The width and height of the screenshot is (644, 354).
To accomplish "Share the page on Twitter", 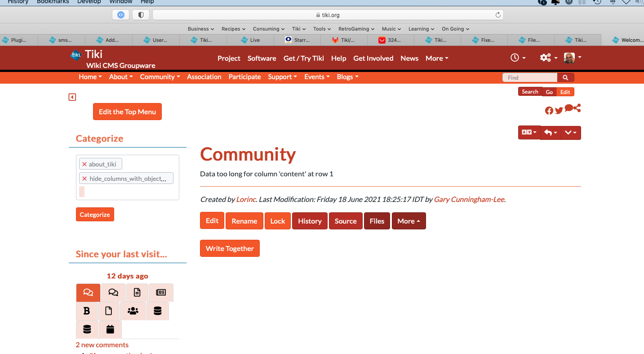I will pyautogui.click(x=559, y=111).
